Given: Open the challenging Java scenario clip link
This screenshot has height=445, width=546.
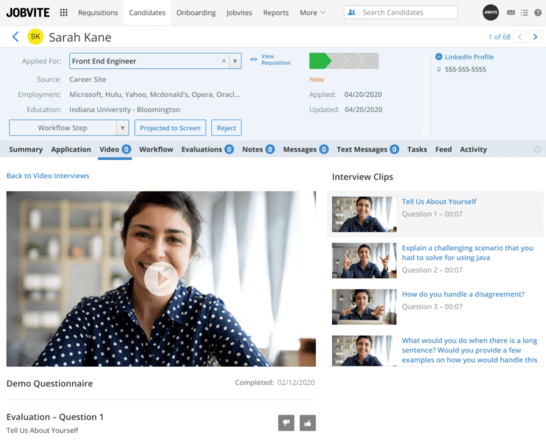Looking at the screenshot, I should [x=467, y=253].
